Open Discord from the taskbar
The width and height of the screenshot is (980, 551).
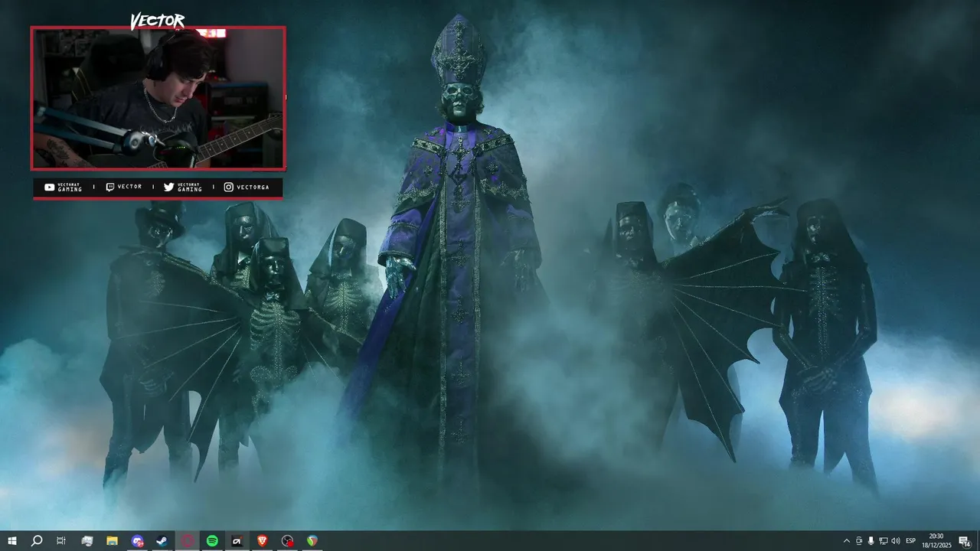point(137,541)
